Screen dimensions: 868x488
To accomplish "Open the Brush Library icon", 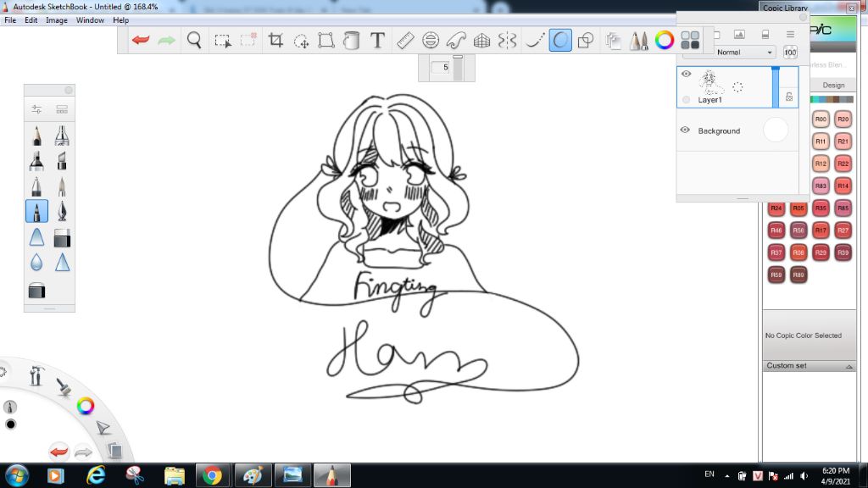I will [x=62, y=109].
